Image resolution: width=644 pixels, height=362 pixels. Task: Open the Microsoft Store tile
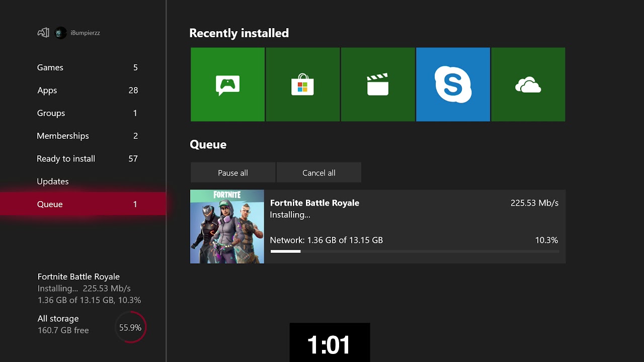tap(302, 84)
